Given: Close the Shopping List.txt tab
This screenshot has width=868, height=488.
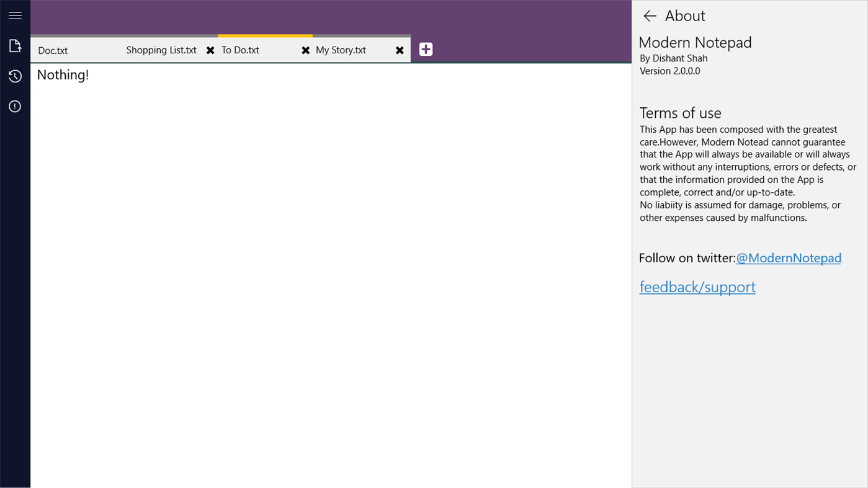Looking at the screenshot, I should pos(210,50).
